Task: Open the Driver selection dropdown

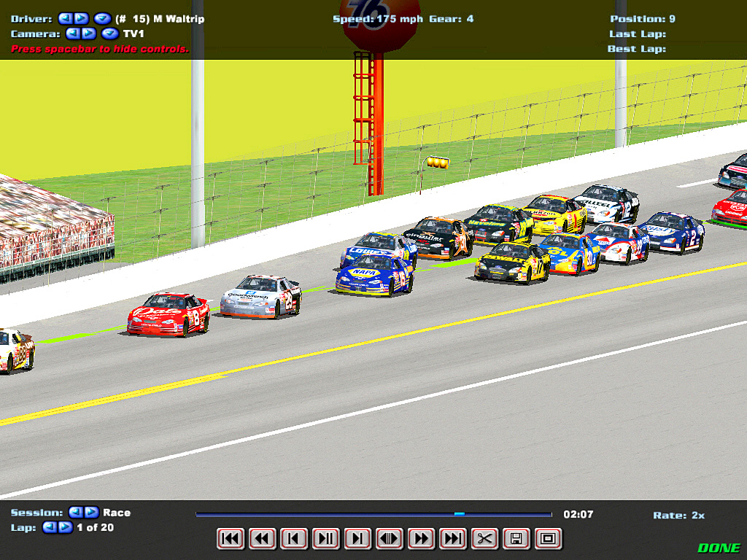Action: coord(103,19)
